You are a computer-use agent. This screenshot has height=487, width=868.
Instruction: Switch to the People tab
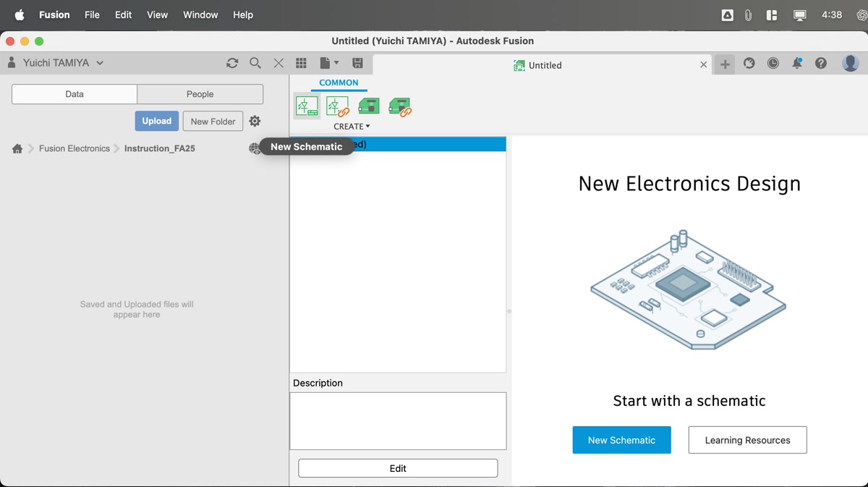[200, 94]
